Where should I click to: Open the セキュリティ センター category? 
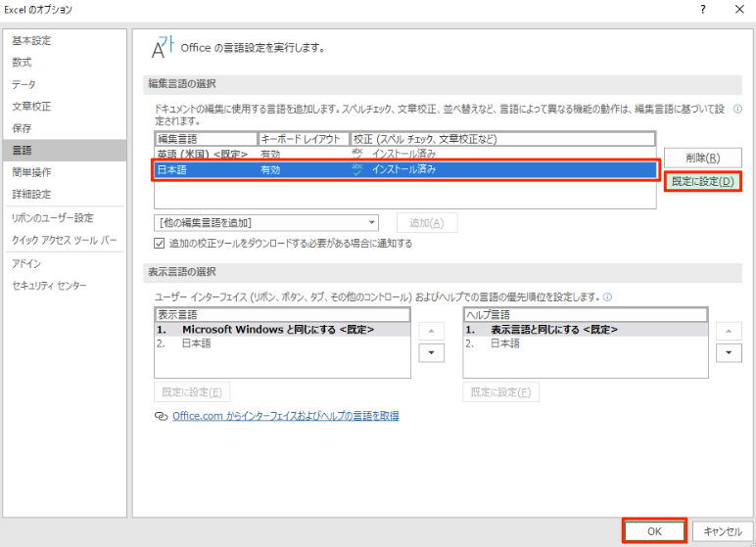click(49, 285)
